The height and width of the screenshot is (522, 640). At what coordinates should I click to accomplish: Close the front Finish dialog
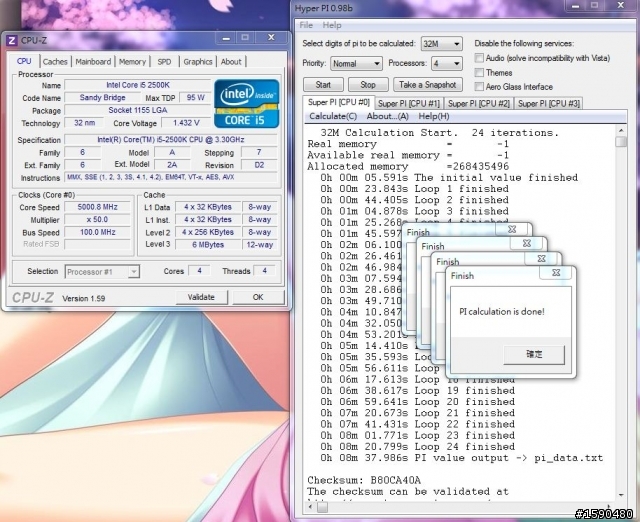556,273
